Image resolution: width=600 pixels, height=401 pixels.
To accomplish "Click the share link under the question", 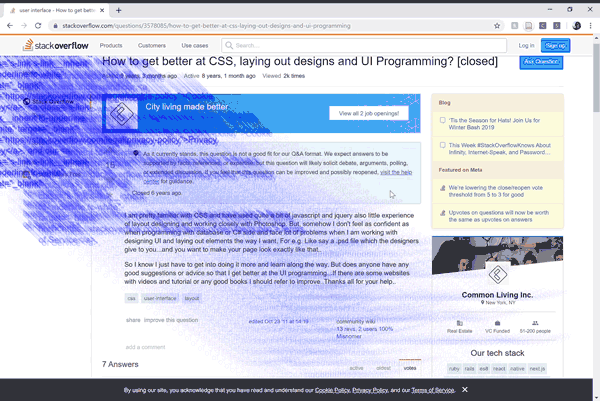I will click(x=133, y=320).
